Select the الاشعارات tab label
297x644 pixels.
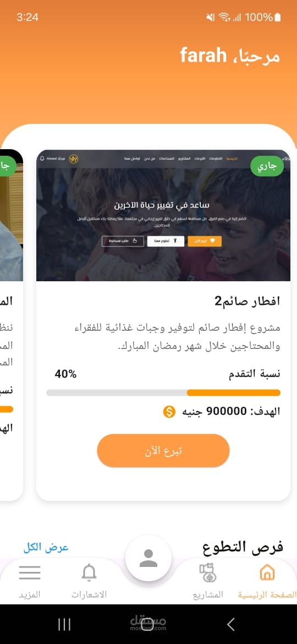pos(89,594)
